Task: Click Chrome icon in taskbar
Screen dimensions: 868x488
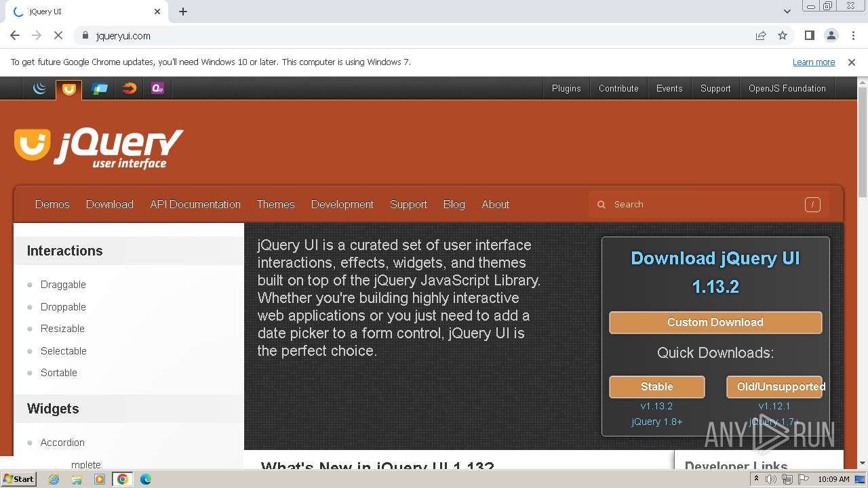Action: [x=123, y=479]
